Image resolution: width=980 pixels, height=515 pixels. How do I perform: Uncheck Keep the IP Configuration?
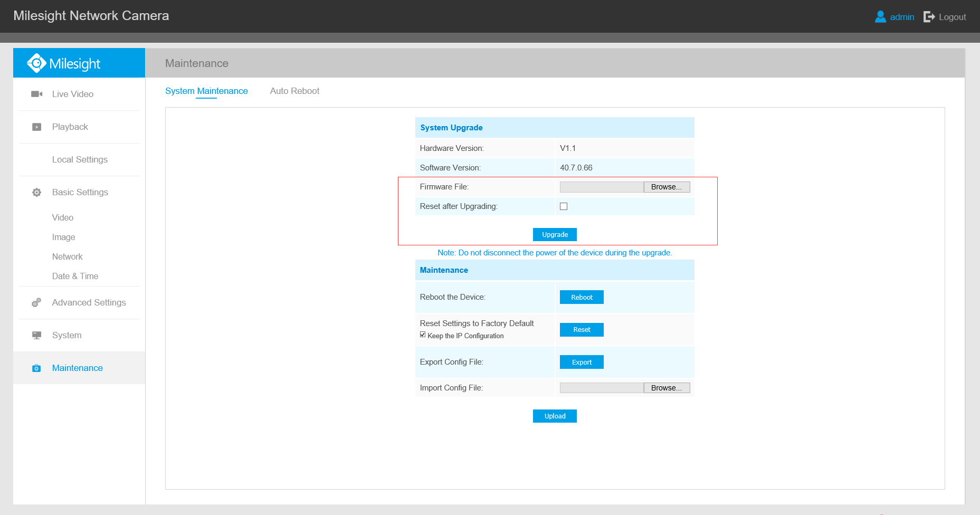423,335
